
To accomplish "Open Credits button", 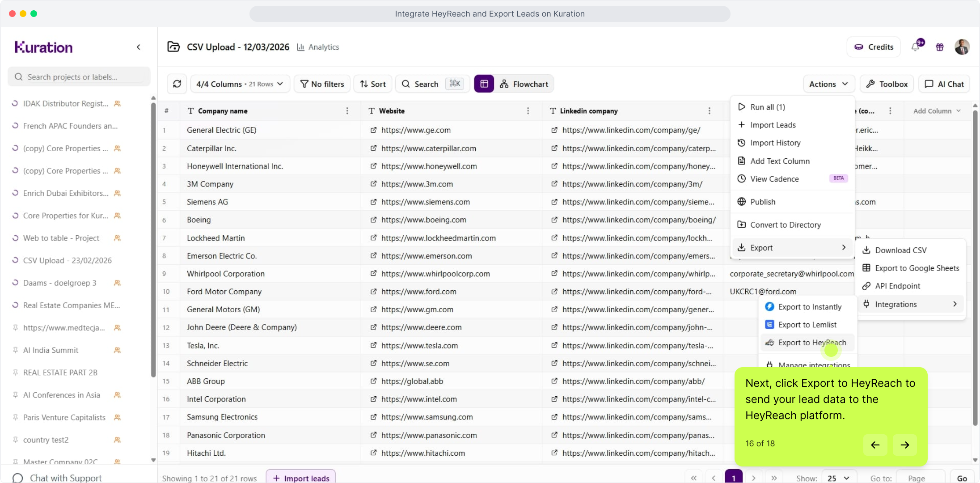I will 873,47.
